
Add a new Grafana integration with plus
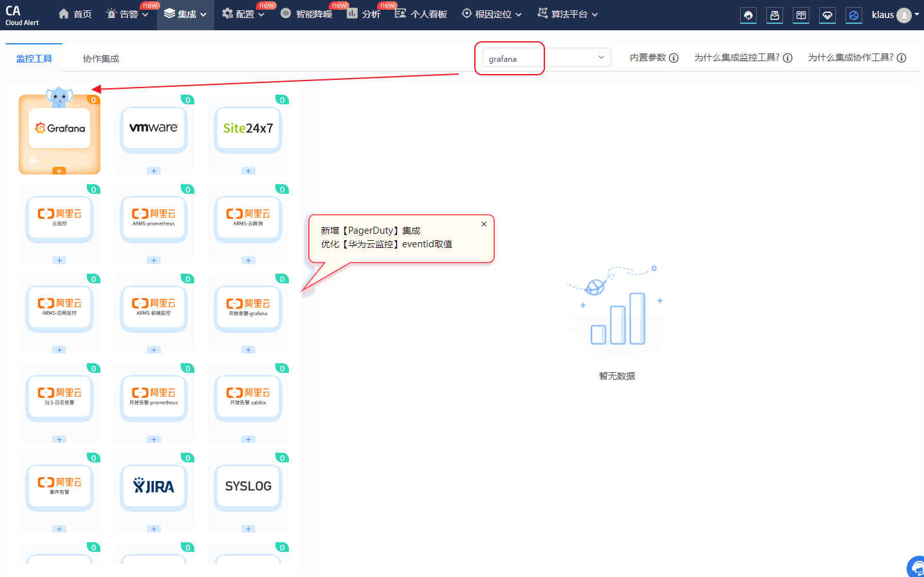[x=59, y=171]
